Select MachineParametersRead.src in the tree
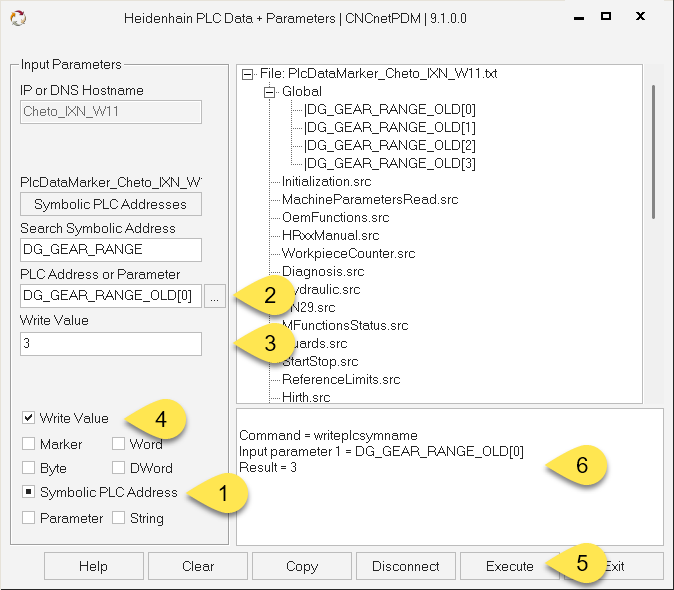 pos(370,199)
